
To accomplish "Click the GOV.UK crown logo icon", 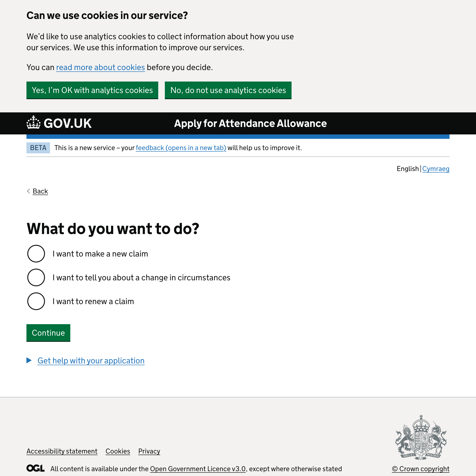I will point(33,123).
